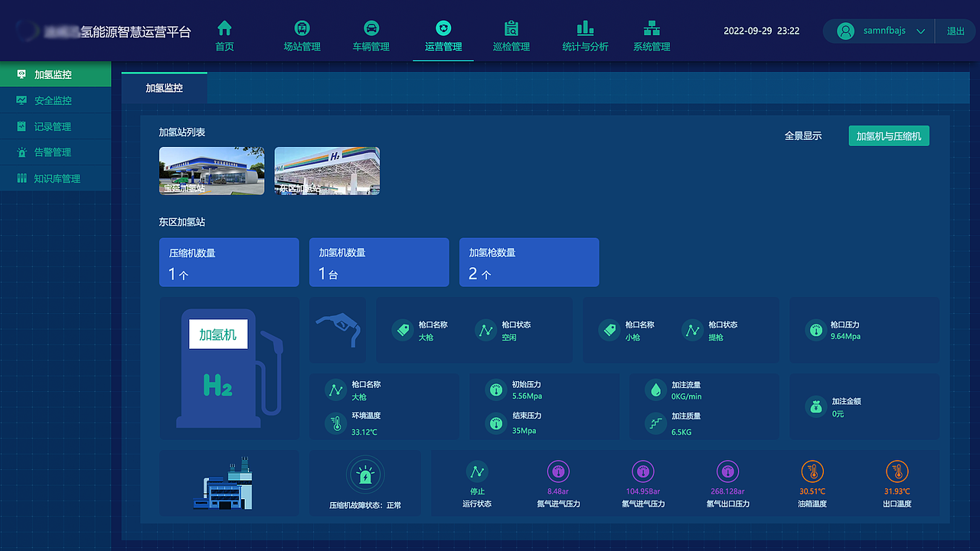The width and height of the screenshot is (980, 551).
Task: Open 安全监控 sidebar item
Action: coord(55,100)
